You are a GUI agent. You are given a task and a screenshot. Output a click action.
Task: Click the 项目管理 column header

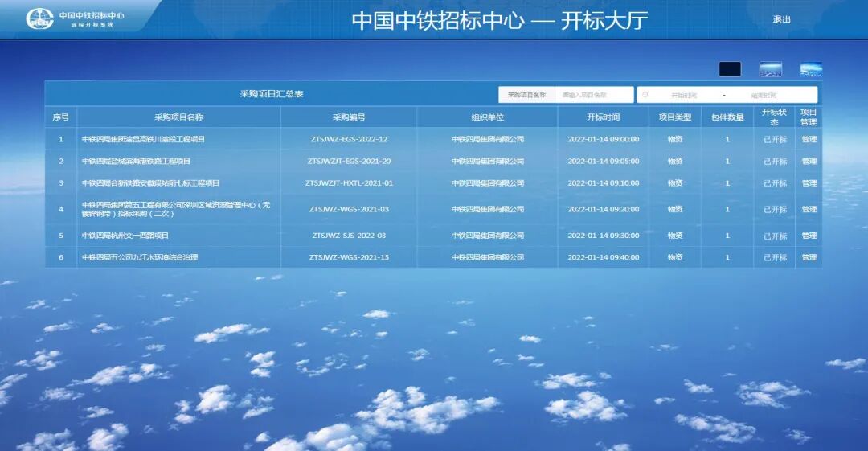pos(809,117)
